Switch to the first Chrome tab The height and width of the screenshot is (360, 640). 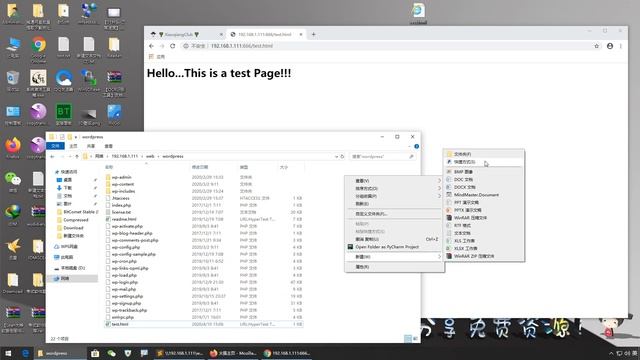tap(186, 34)
